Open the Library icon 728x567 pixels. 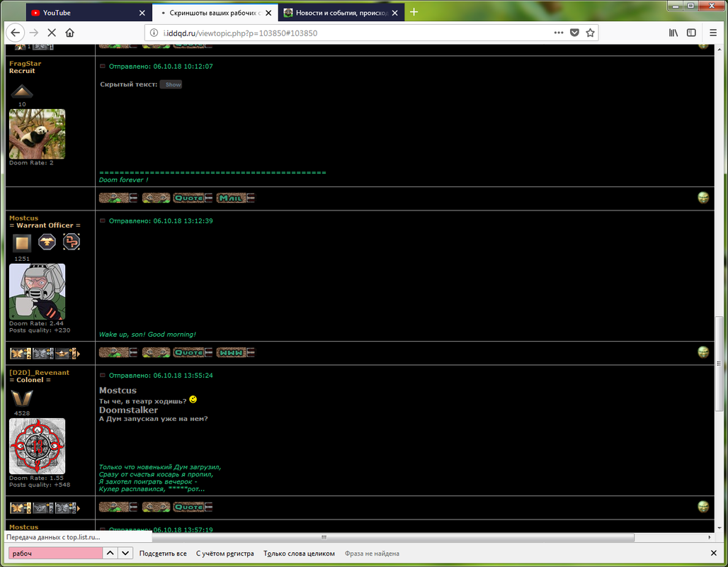point(673,33)
